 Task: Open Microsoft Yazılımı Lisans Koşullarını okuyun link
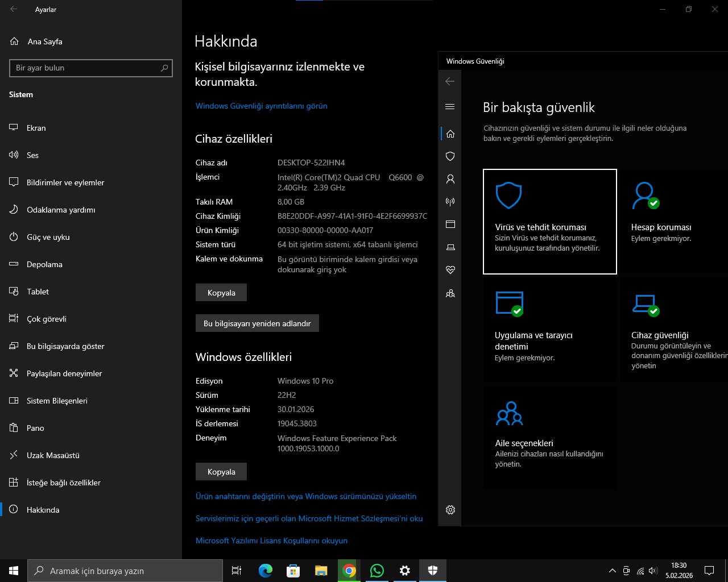(271, 541)
